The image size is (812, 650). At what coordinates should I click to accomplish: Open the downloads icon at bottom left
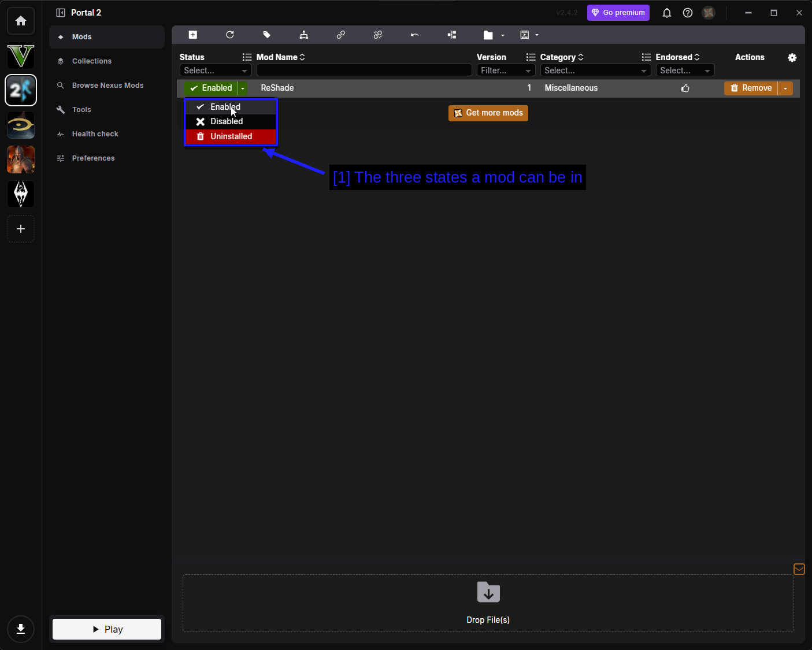[21, 629]
